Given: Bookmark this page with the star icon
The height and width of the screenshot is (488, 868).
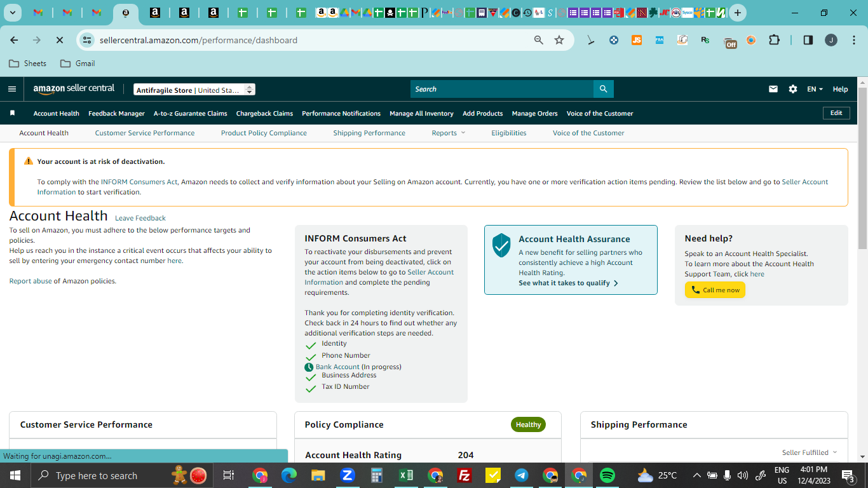Looking at the screenshot, I should pos(559,40).
